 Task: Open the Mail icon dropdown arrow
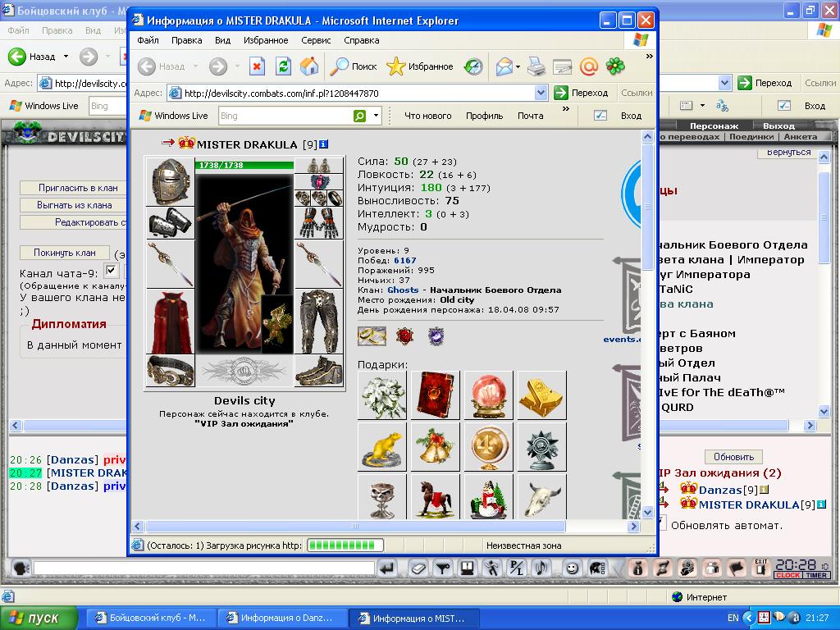[x=518, y=67]
